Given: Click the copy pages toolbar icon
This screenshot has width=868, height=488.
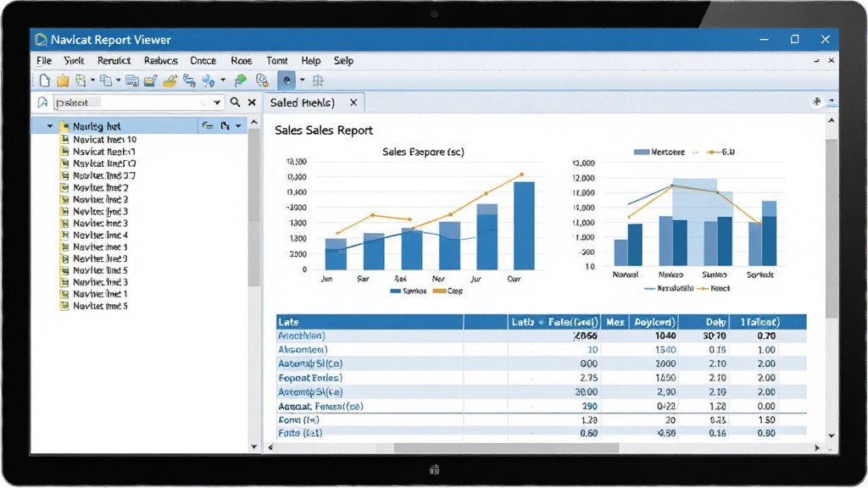Looking at the screenshot, I should pos(106,80).
